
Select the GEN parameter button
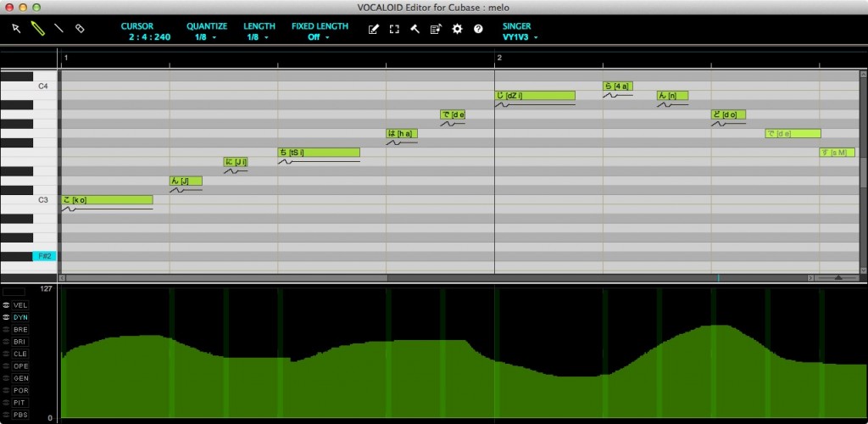[20, 378]
